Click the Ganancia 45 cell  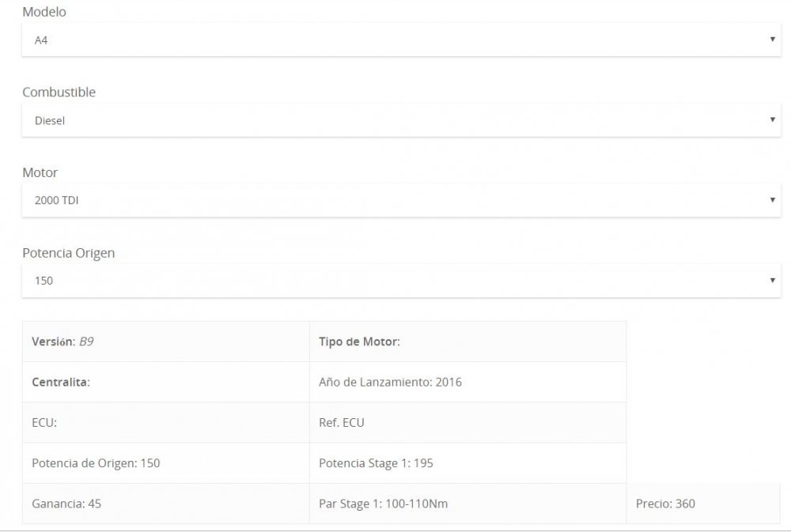pyautogui.click(x=166, y=504)
